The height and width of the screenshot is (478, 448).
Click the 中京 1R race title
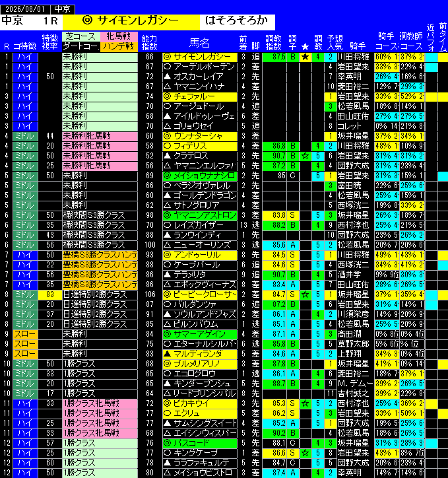pos(31,22)
